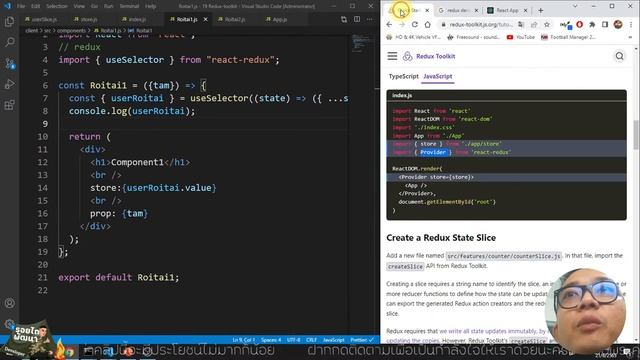Screen dimensions: 640x360
Task: Open the Redux Toolkit site search
Action: (x=620, y=56)
